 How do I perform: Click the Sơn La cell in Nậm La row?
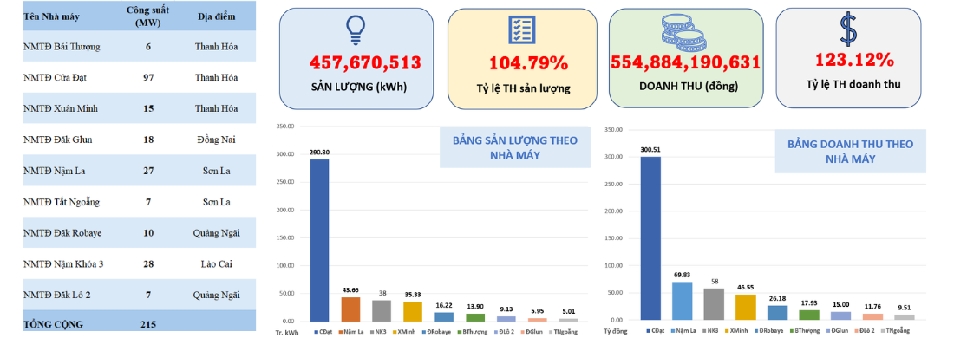[216, 171]
